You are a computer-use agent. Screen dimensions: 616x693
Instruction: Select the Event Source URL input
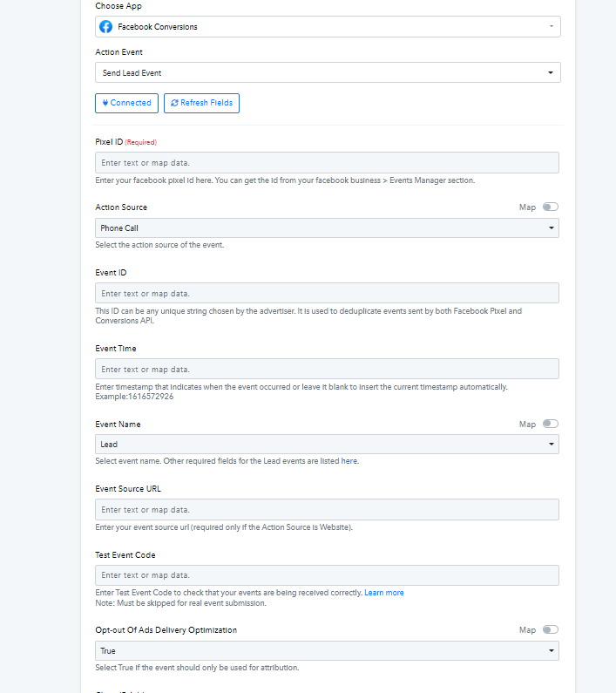click(327, 510)
